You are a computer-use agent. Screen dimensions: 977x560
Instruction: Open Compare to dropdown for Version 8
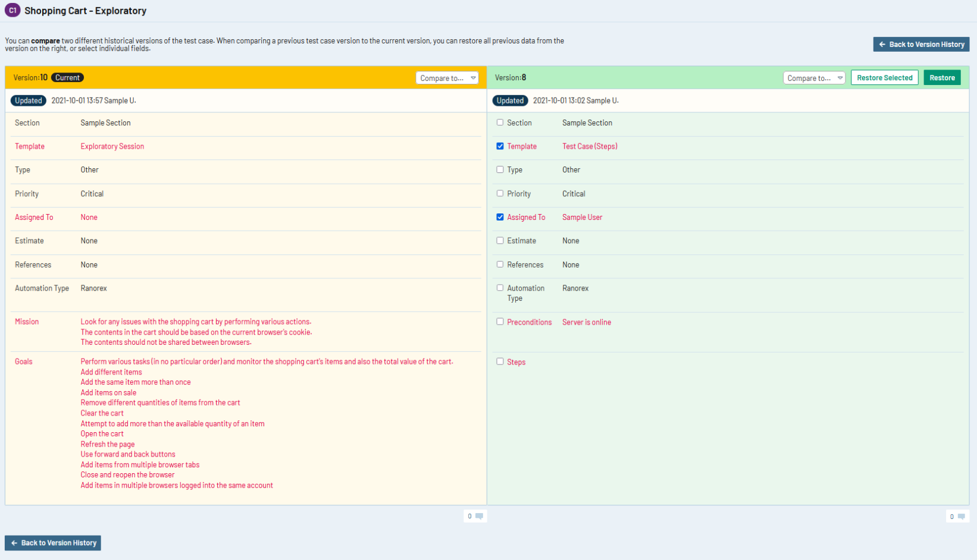click(814, 78)
